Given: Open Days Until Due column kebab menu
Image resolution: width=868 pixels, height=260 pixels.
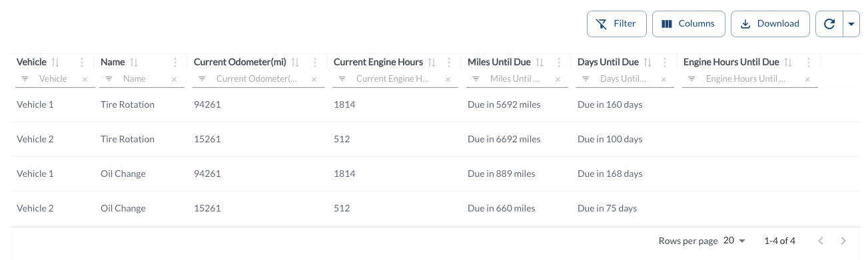Looking at the screenshot, I should pos(664,63).
